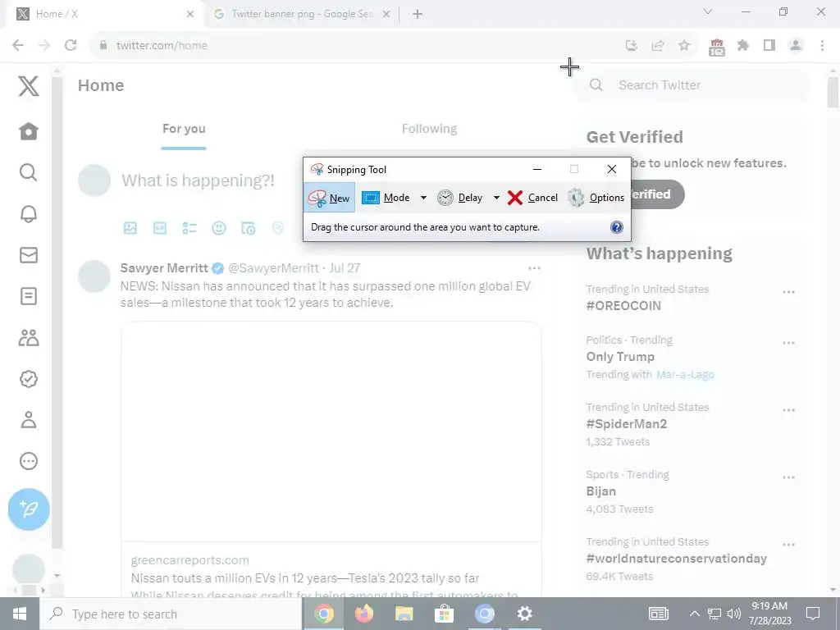Show hidden system tray icons
Viewport: 840px width, 630px height.
pos(694,614)
